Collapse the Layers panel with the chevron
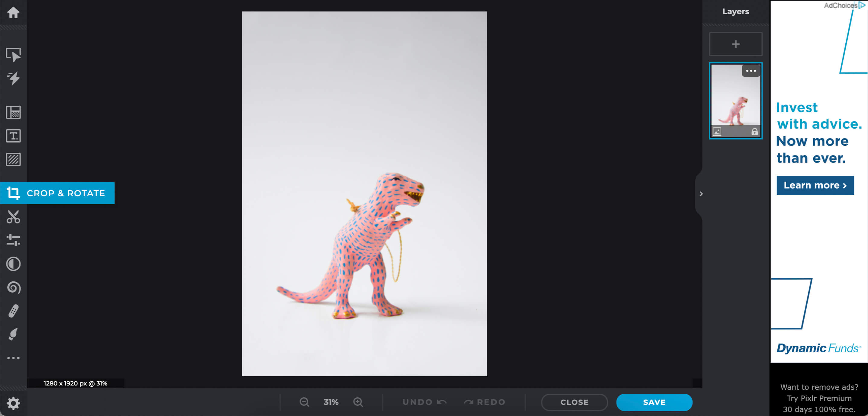Screen dimensions: 868x416 pyautogui.click(x=701, y=194)
